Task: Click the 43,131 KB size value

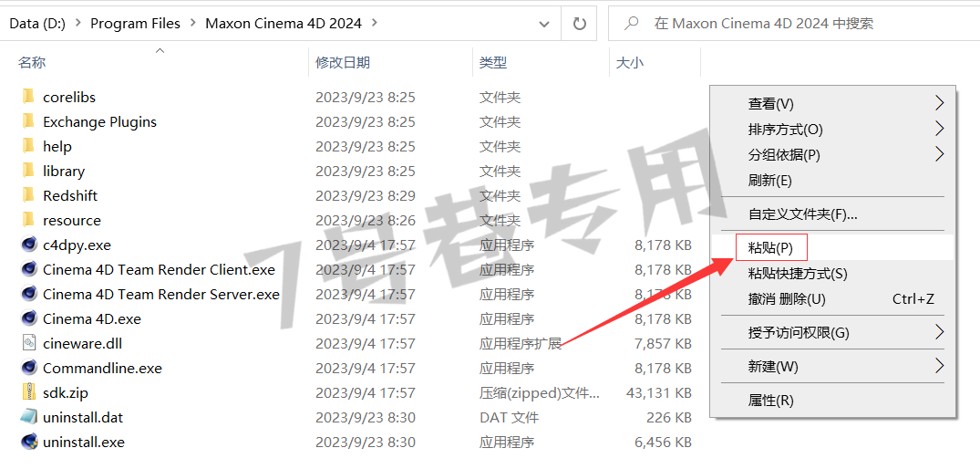Action: click(x=659, y=392)
